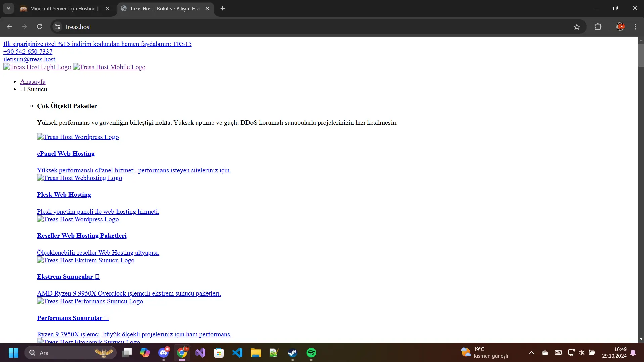Click the taskbar search box Ara

71,353
